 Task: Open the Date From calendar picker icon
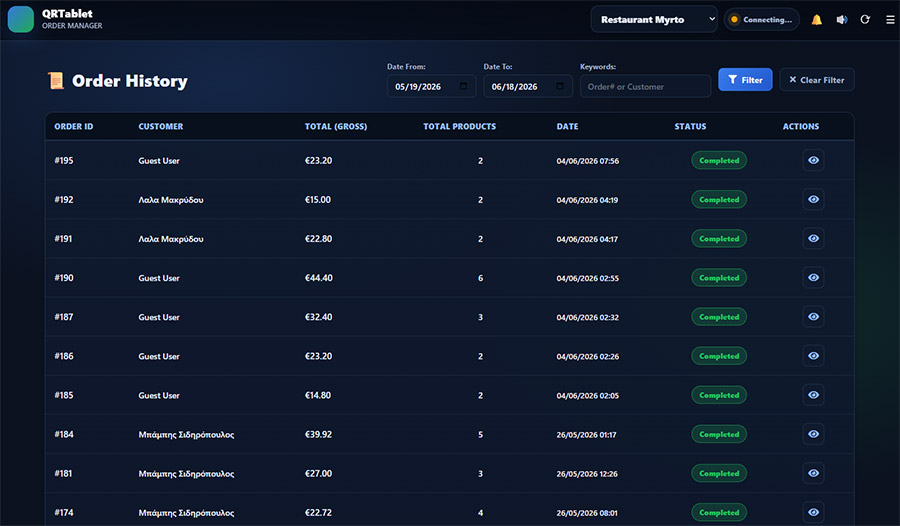(463, 86)
